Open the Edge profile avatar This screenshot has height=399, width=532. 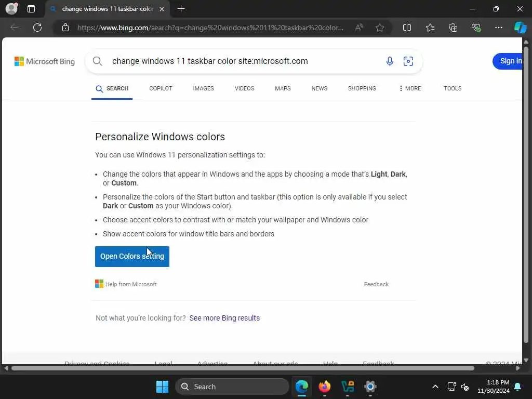click(x=11, y=8)
